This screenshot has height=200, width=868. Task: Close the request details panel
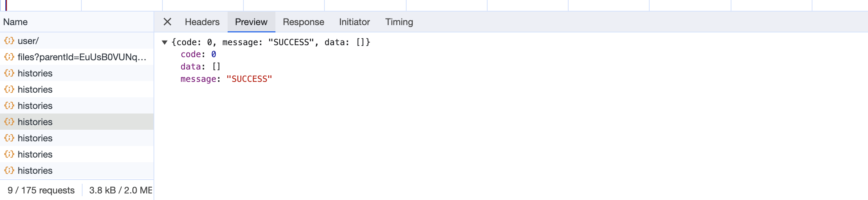[167, 22]
